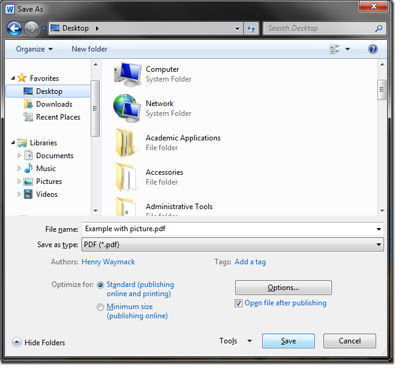
Task: Click the Save button
Action: 288,341
